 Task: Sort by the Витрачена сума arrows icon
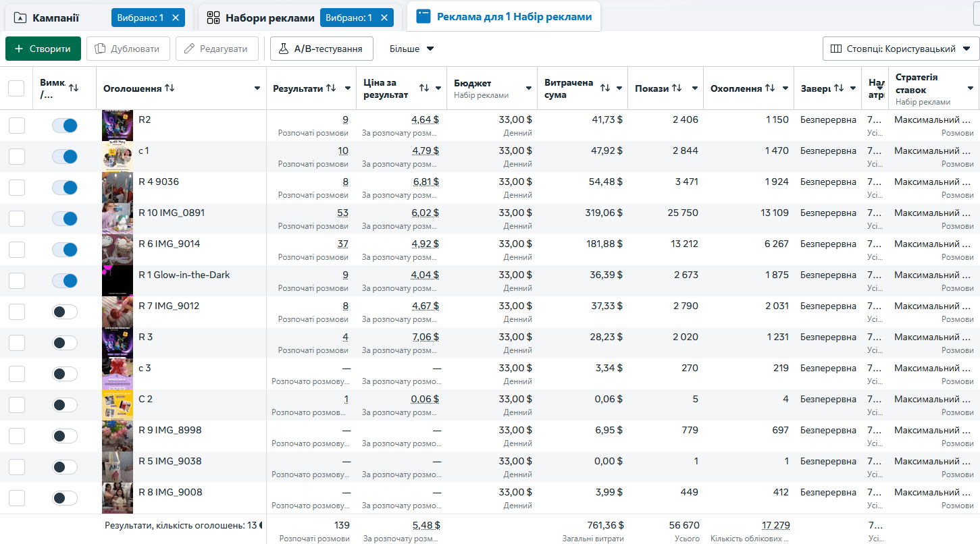tap(605, 88)
